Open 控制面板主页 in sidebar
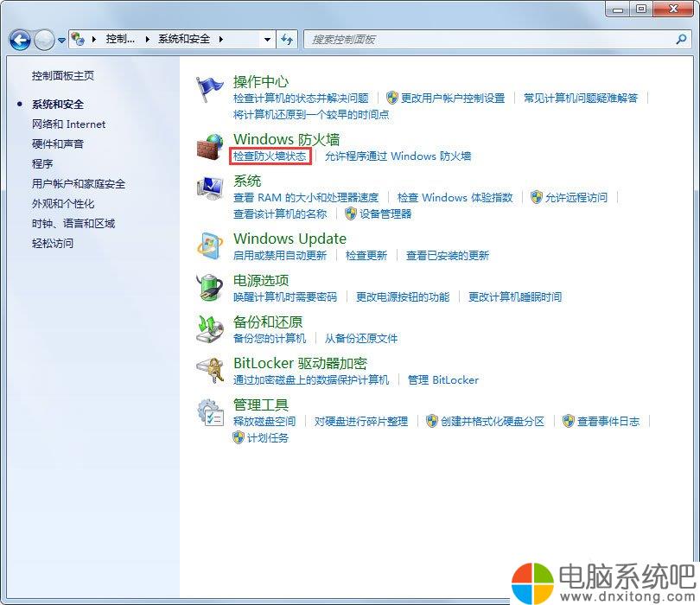Image resolution: width=700 pixels, height=605 pixels. click(x=63, y=76)
